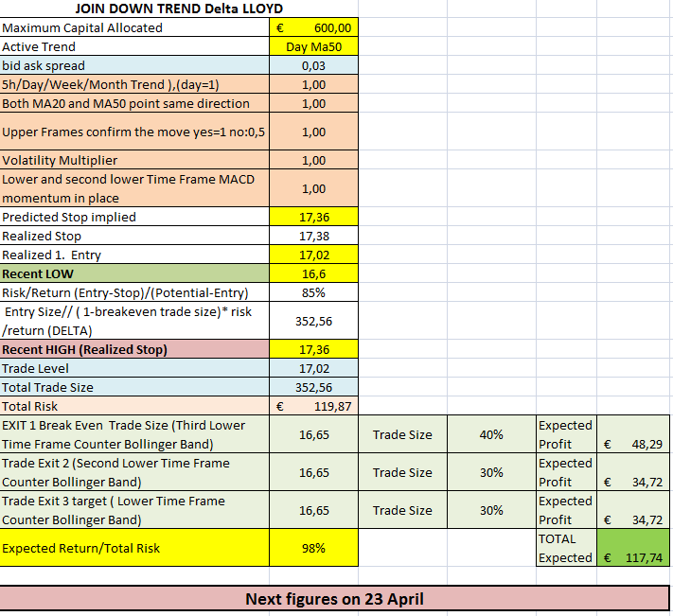The height and width of the screenshot is (616, 673).
Task: Select the 'Realized Stop' label cell
Action: point(134,236)
